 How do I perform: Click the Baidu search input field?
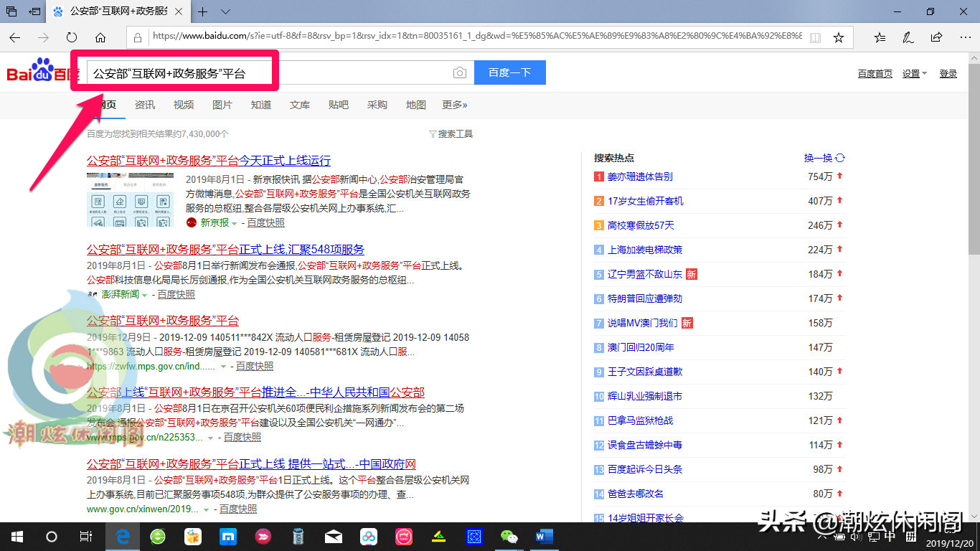[x=269, y=73]
